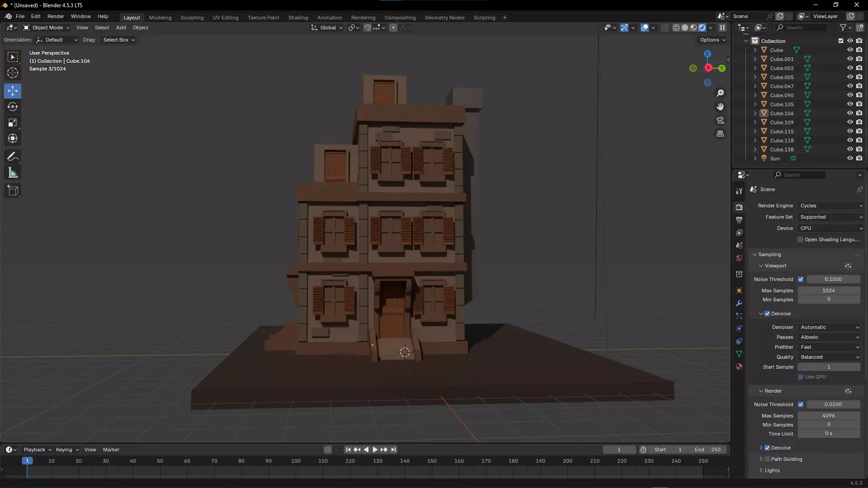Open the Add menu in viewport header
The height and width of the screenshot is (488, 868).
pos(121,28)
